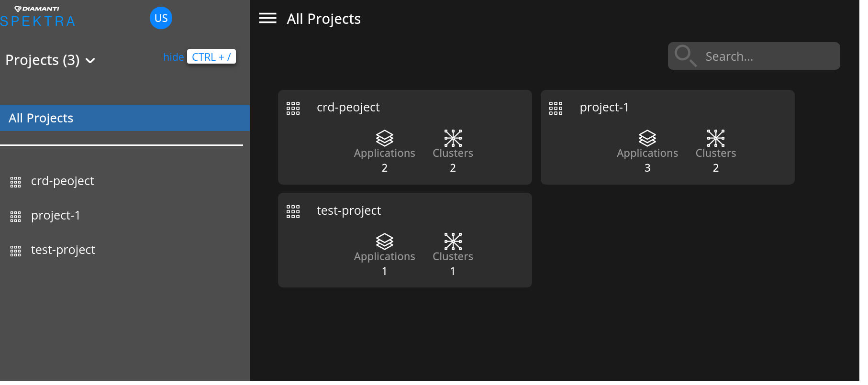Click the Diamanti Spektra logo
The height and width of the screenshot is (385, 868).
[x=38, y=17]
